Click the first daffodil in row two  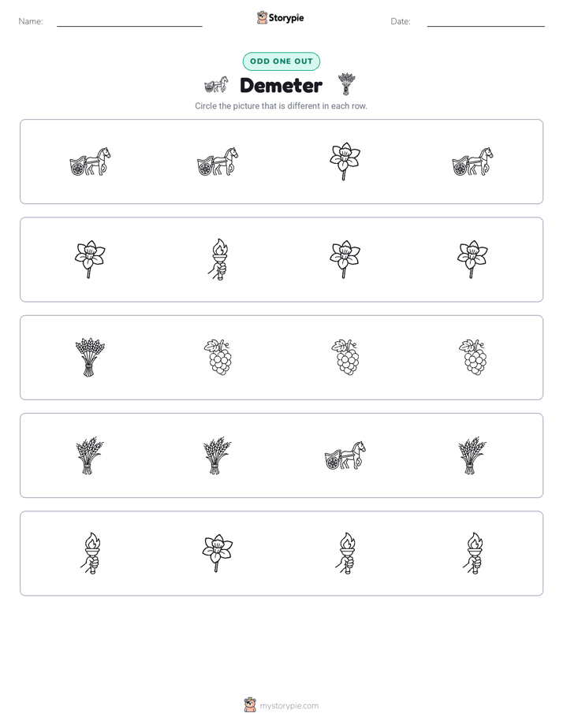click(x=90, y=259)
